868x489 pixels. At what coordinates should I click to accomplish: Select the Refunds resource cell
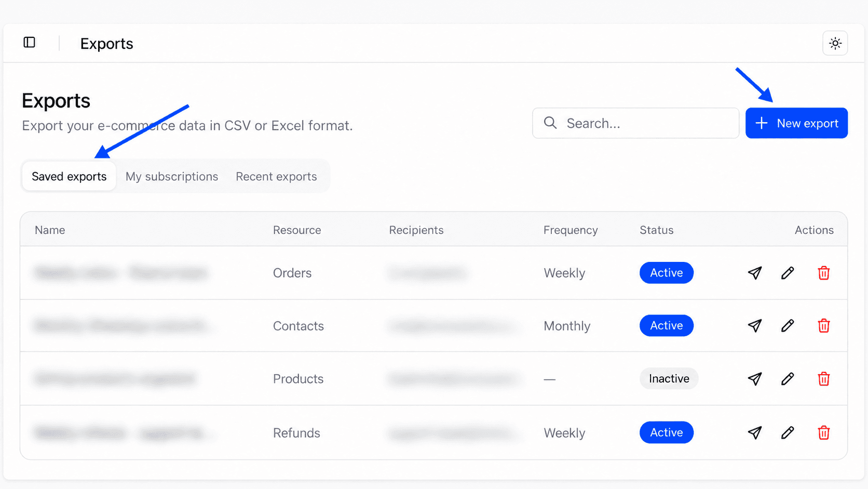click(296, 433)
